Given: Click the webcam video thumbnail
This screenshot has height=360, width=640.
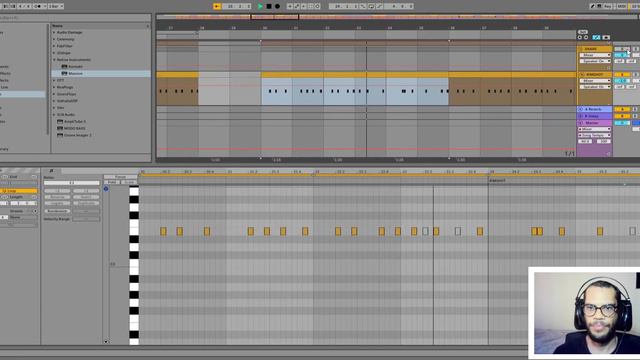Looking at the screenshot, I should tap(587, 313).
